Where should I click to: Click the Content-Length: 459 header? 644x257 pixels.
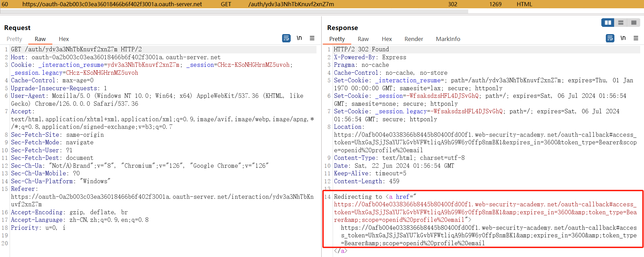(x=367, y=181)
